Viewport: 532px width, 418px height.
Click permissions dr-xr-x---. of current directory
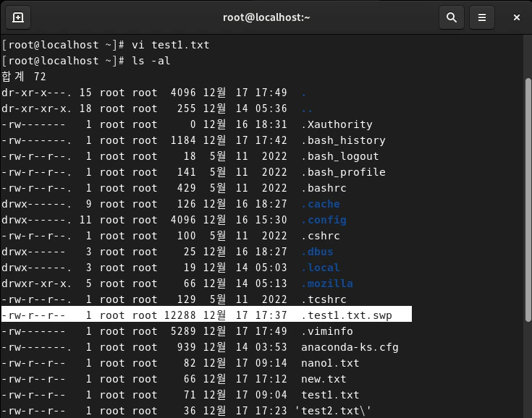coord(37,93)
